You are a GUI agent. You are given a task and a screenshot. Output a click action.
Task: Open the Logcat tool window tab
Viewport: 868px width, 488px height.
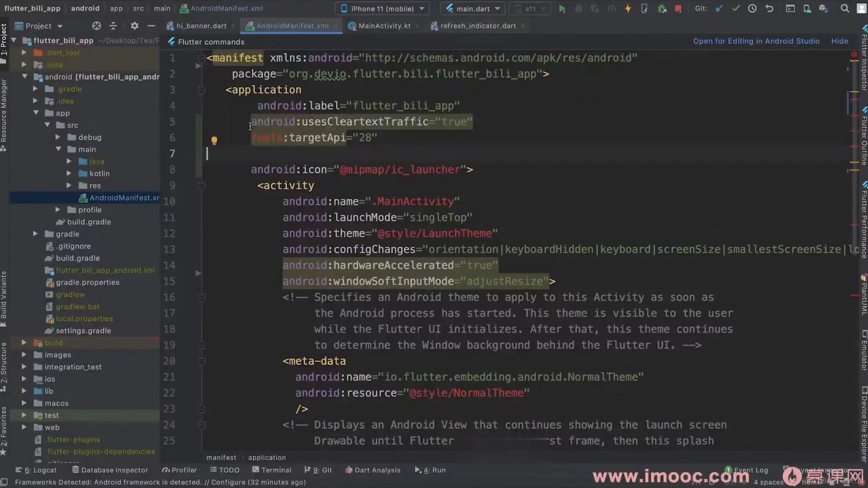36,470
